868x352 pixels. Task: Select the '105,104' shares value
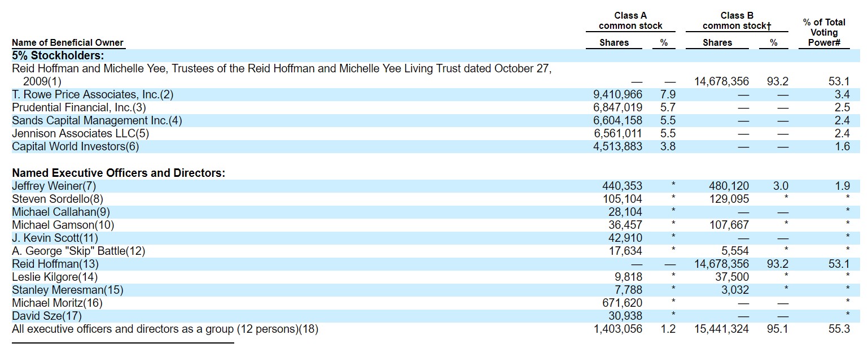coord(622,199)
